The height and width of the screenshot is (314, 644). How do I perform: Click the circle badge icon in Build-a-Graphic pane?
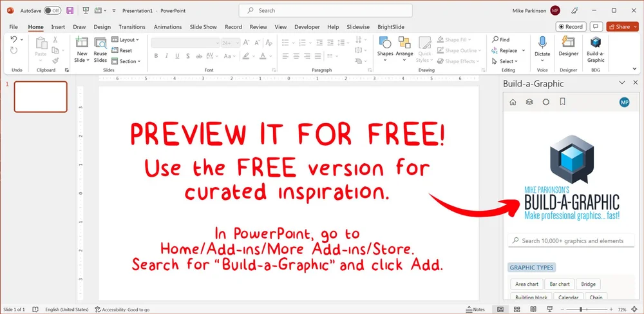coord(546,102)
